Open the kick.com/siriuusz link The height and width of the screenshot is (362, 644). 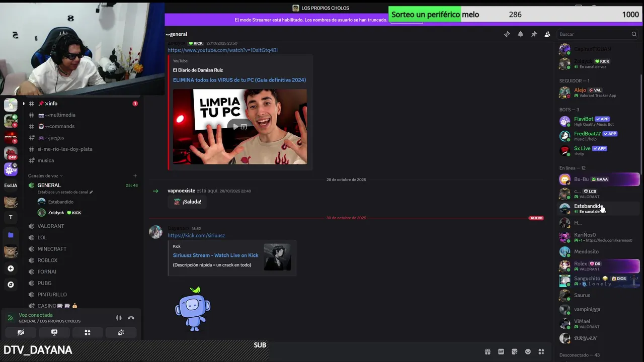(196, 236)
